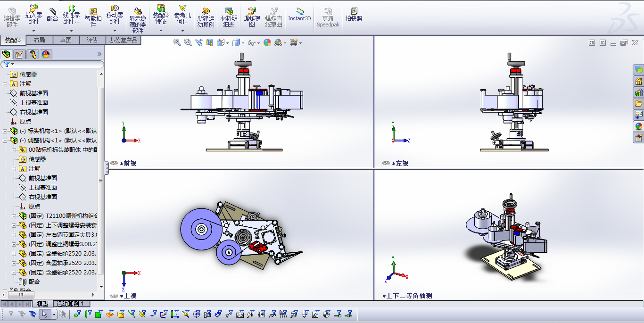
Task: Click the zoom to fit magnifier icon
Action: coord(177,42)
